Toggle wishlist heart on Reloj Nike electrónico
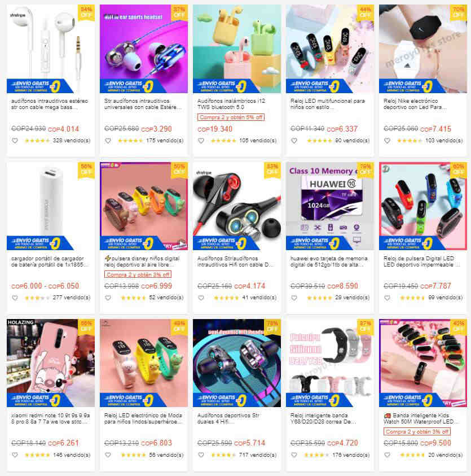This screenshot has width=471, height=476. point(387,141)
